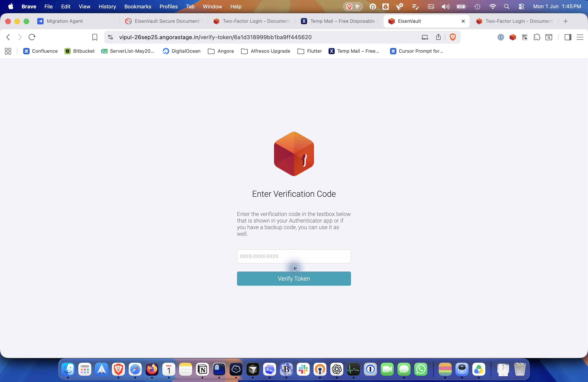Open the QR code extension icon
The image size is (588, 382).
tap(525, 37)
